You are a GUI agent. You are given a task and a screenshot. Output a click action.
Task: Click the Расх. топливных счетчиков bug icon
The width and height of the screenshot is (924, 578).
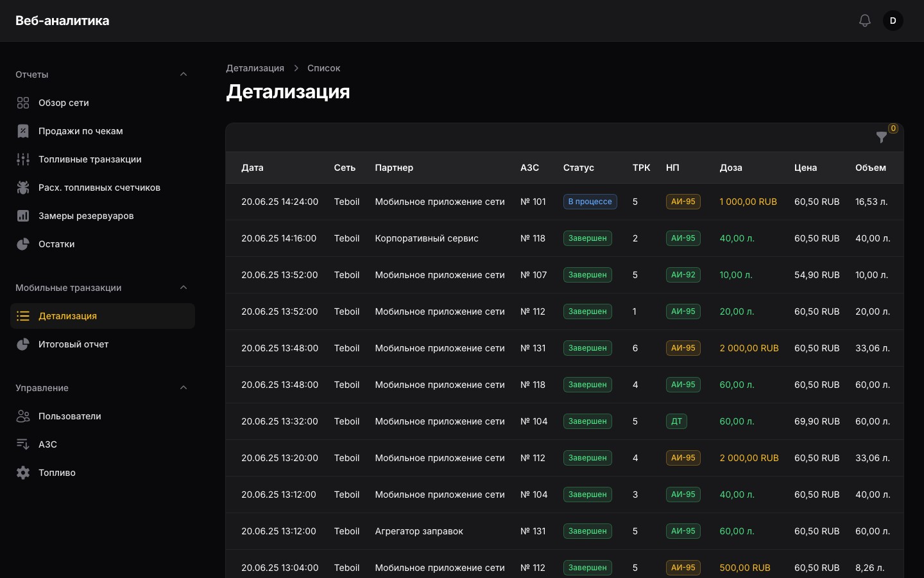tap(23, 188)
